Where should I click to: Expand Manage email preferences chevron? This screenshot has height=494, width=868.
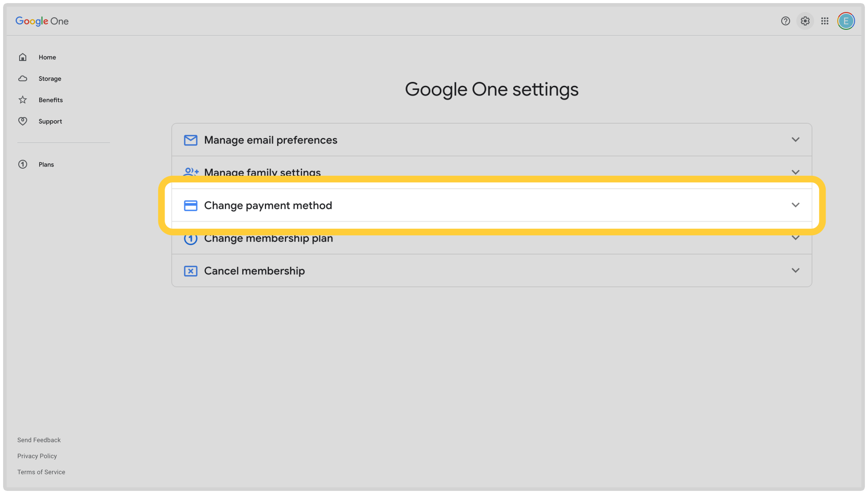(795, 140)
